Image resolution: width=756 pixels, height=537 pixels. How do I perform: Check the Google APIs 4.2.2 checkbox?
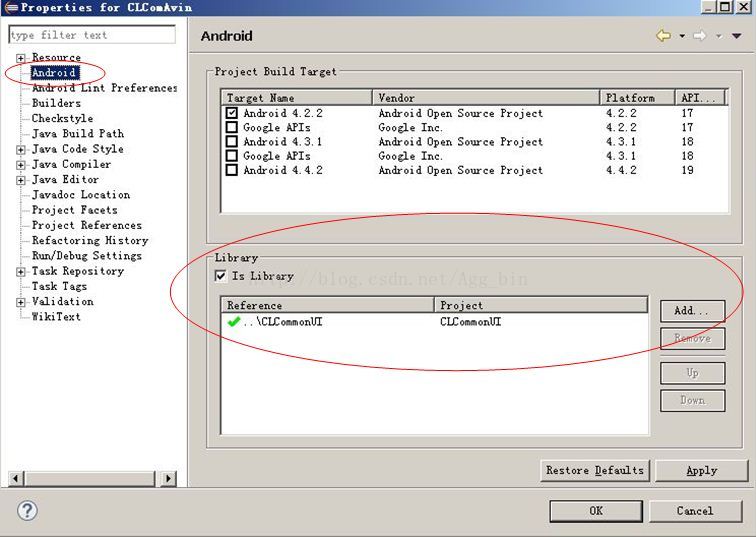[x=232, y=127]
